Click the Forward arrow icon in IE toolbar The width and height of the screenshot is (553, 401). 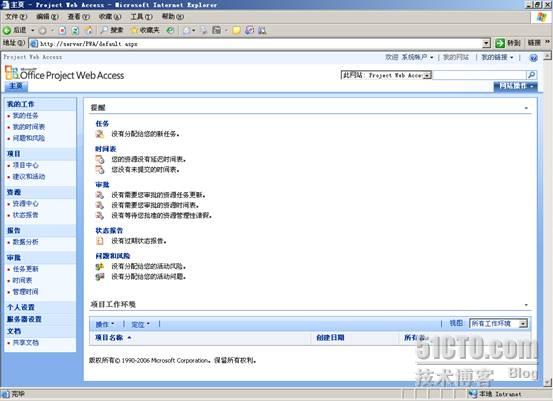pyautogui.click(x=42, y=31)
